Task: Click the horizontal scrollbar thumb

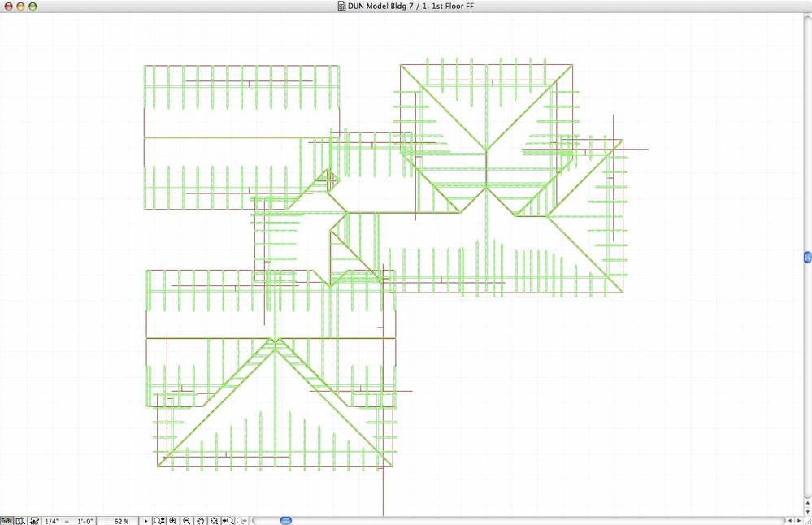Action: click(285, 520)
